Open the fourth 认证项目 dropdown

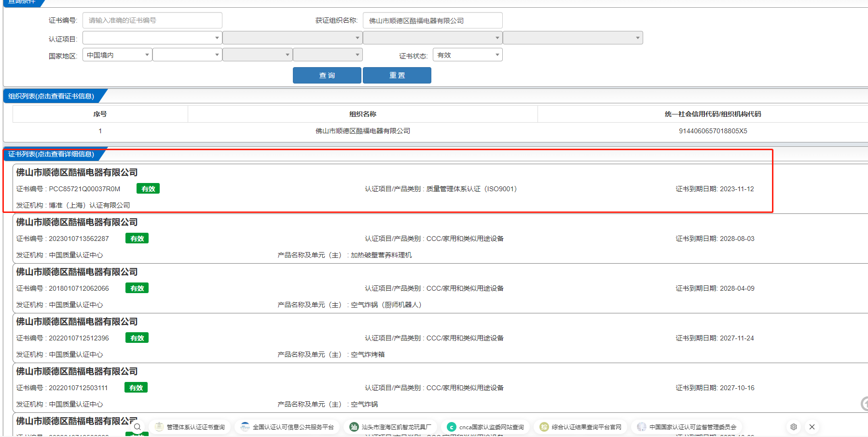tap(573, 38)
